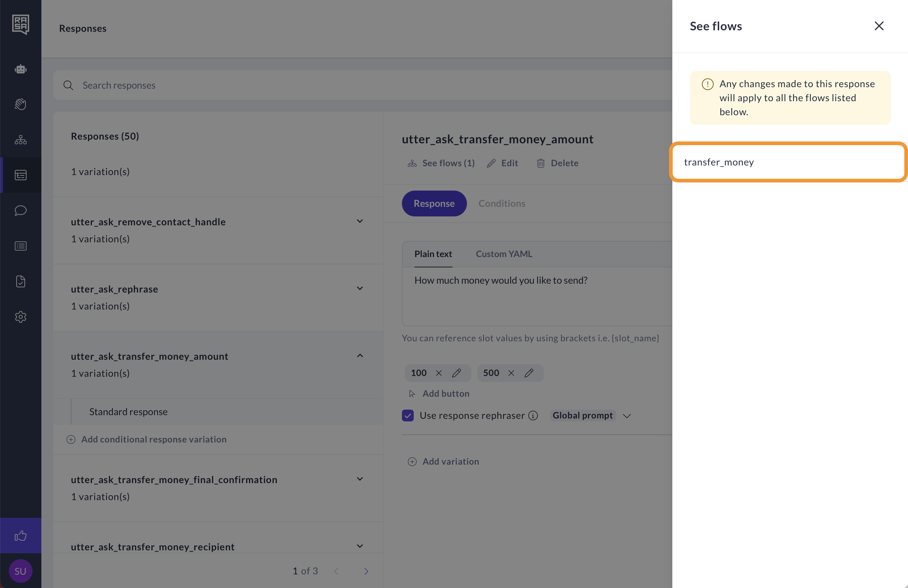Switch to the Conditions tab
The height and width of the screenshot is (588, 908).
pos(502,204)
